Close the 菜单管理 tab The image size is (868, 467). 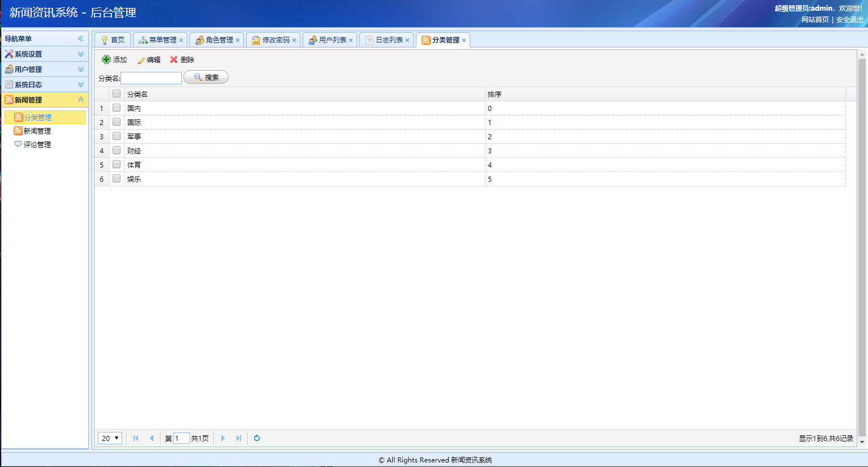tap(181, 40)
